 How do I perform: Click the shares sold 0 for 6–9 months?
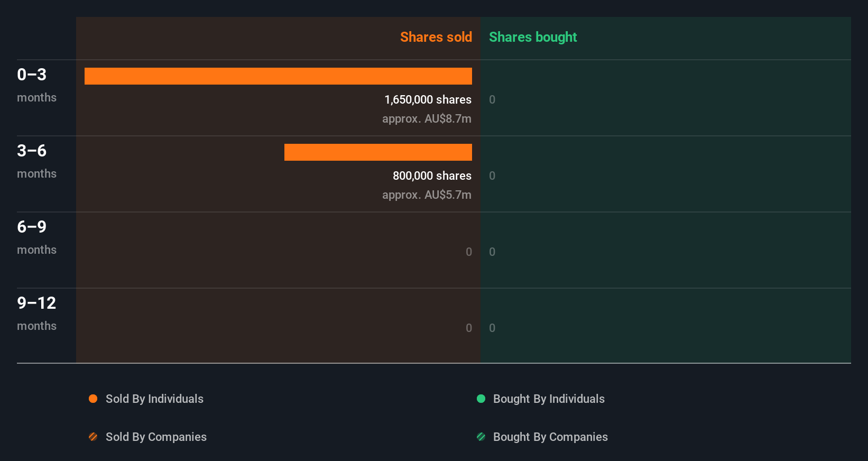pyautogui.click(x=469, y=252)
